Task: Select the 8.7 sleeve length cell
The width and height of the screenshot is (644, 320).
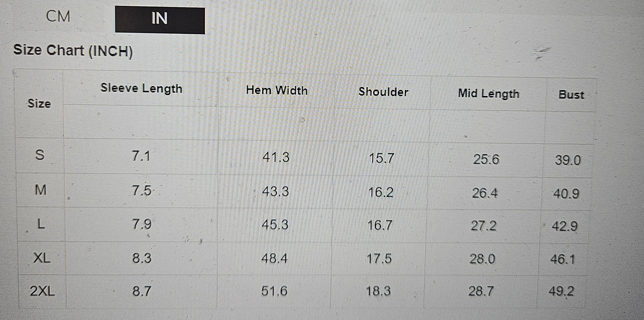Action: [142, 291]
